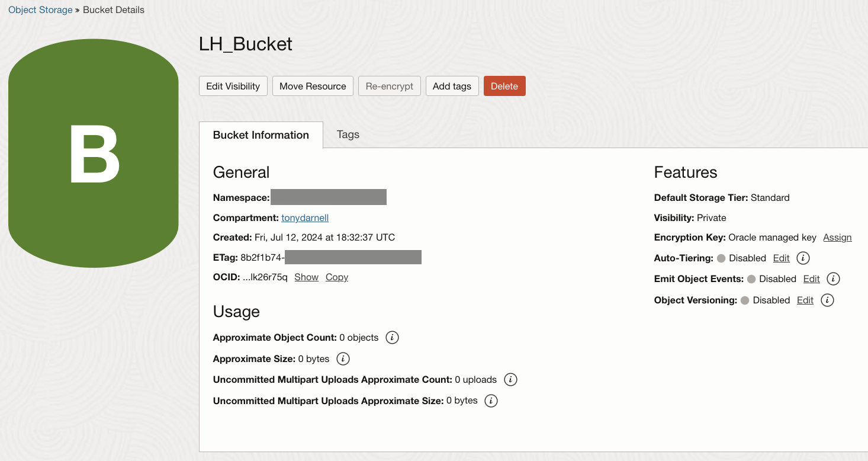Click the Auto-Tiering disabled status indicator
Image resolution: width=868 pixels, height=461 pixels.
[721, 258]
